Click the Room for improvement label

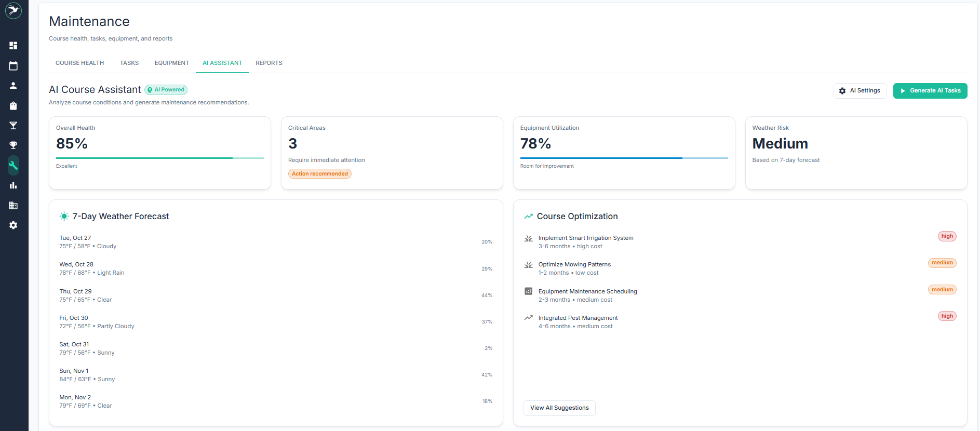coord(547,166)
